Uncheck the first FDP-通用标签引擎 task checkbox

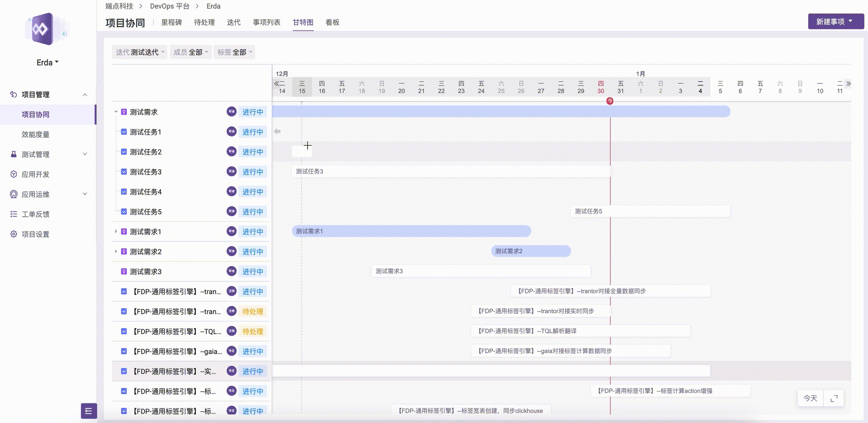(123, 291)
